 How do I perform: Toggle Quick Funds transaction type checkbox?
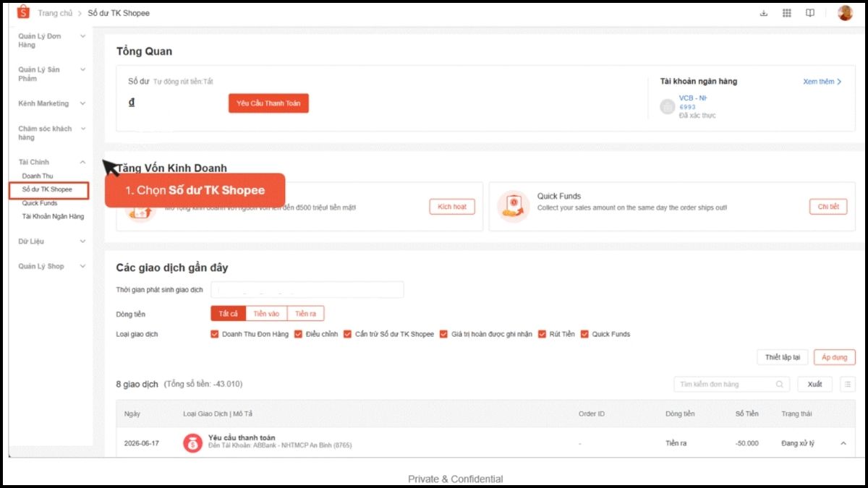tap(584, 334)
